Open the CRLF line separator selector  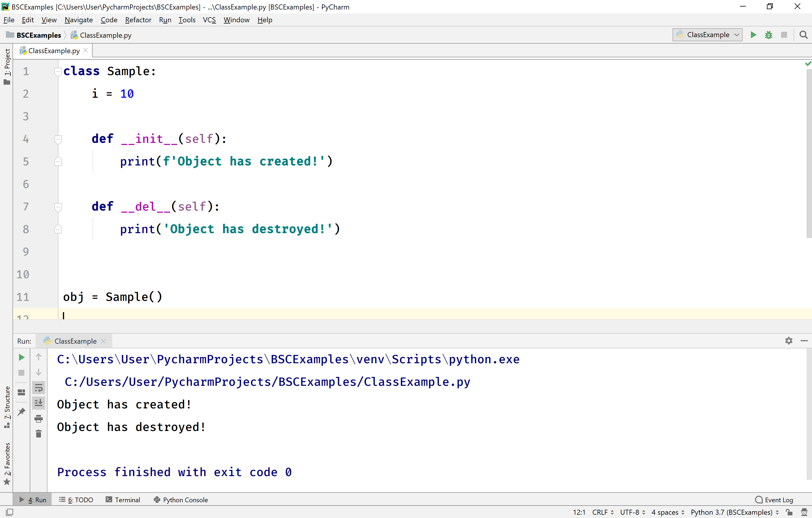[602, 512]
